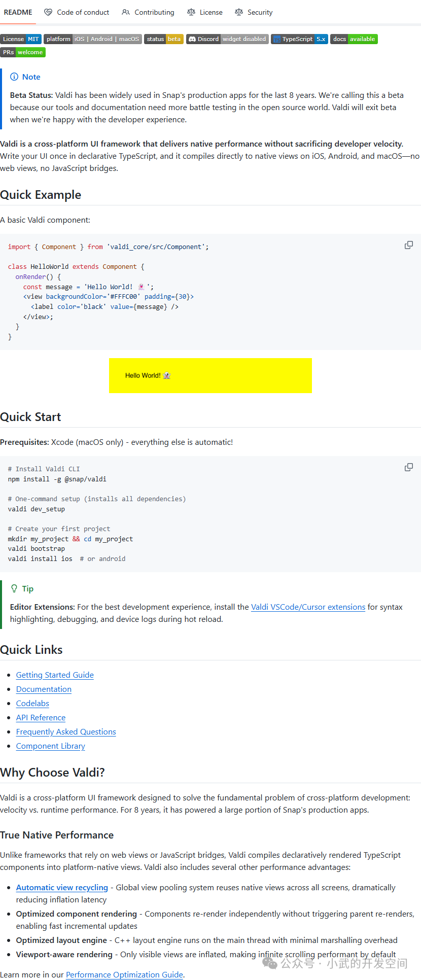Open the Documentation link
The width and height of the screenshot is (421, 980).
coord(44,689)
